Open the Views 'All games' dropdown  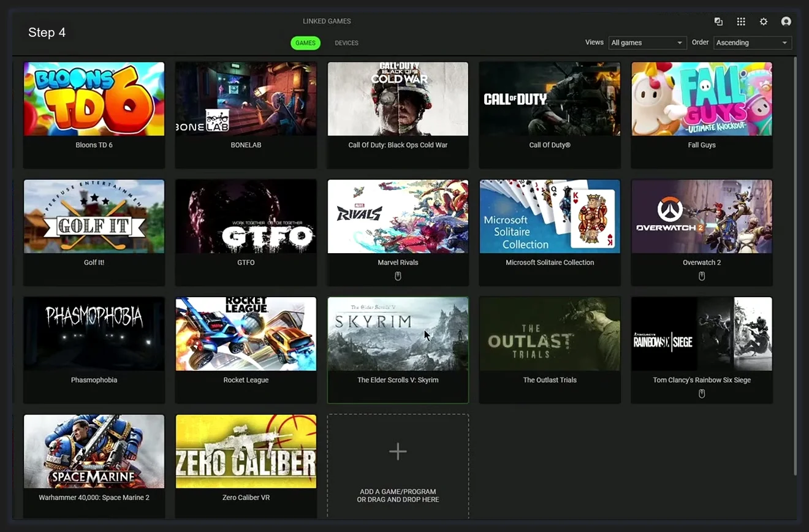coord(647,42)
